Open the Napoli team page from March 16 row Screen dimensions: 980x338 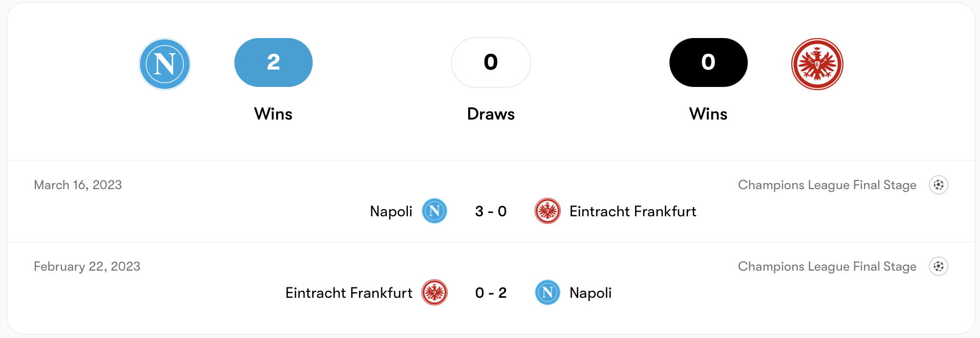coord(390,212)
